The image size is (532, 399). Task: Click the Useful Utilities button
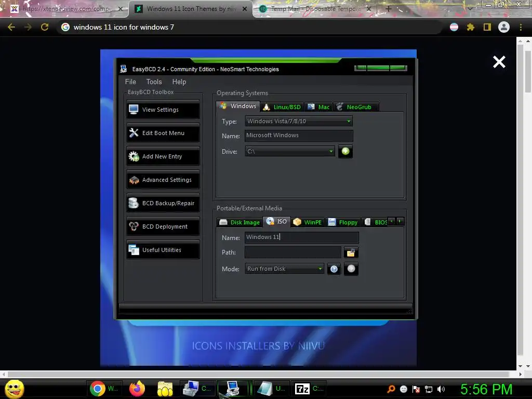tap(163, 250)
